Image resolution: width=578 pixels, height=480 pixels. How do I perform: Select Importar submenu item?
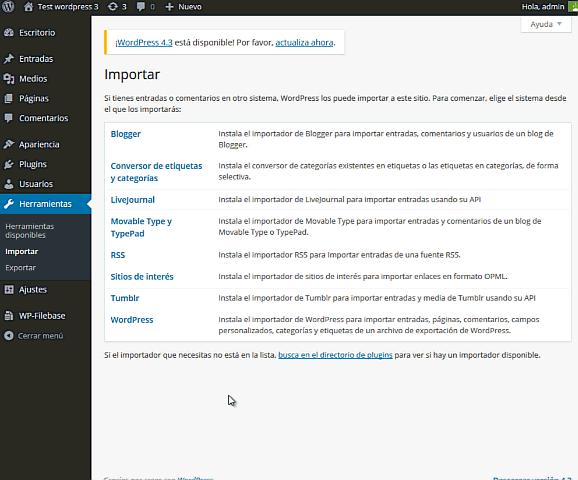[x=21, y=251]
